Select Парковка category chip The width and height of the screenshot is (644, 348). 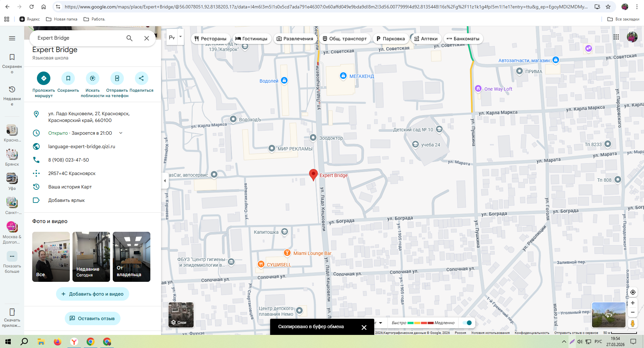click(391, 39)
